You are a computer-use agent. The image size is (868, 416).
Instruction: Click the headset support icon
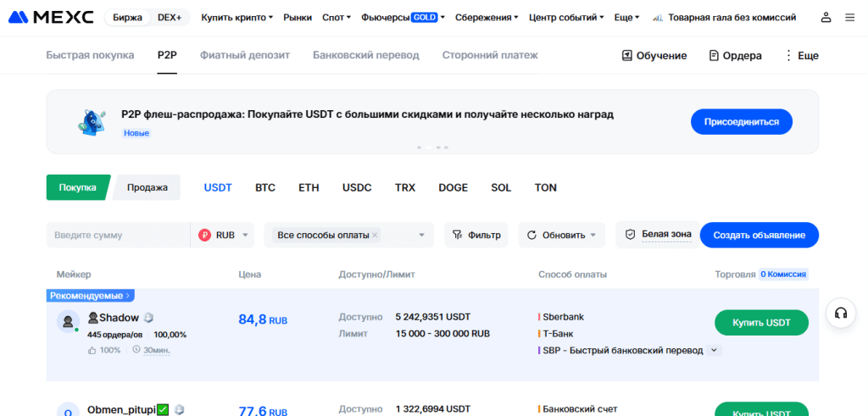tap(841, 313)
